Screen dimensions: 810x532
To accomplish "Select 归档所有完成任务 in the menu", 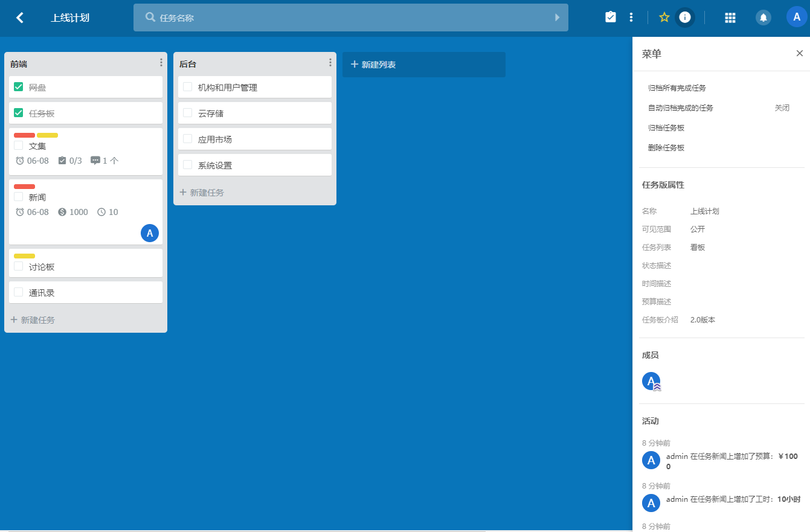I will pyautogui.click(x=677, y=88).
